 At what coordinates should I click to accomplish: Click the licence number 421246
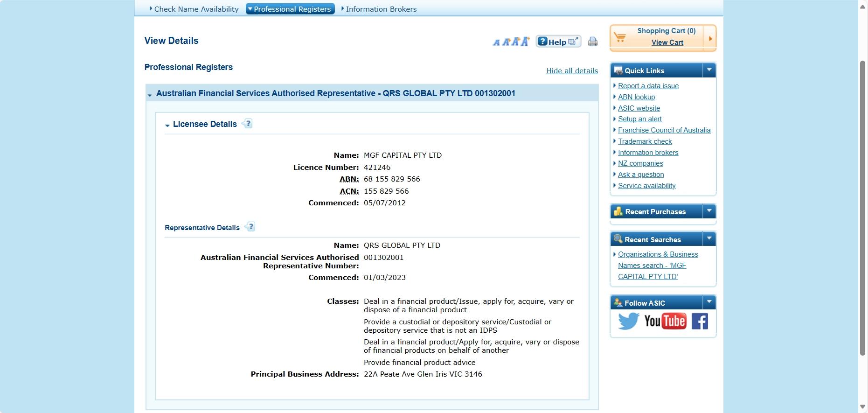[x=377, y=168]
